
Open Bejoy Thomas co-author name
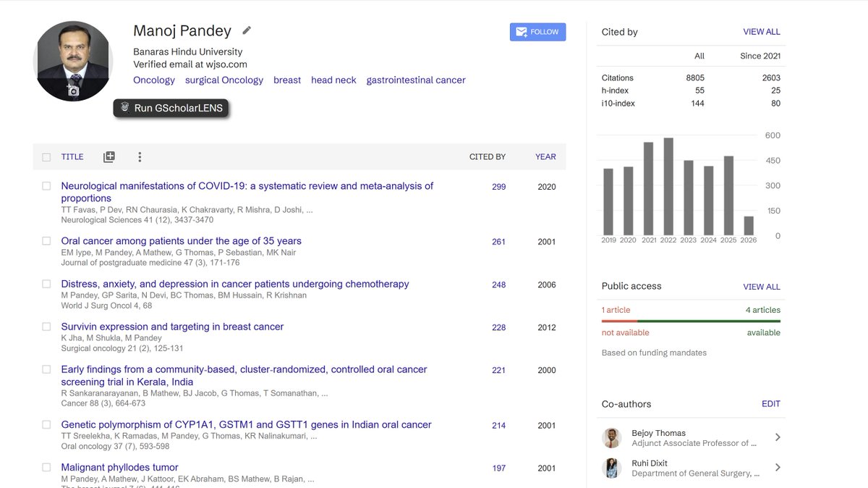[659, 433]
